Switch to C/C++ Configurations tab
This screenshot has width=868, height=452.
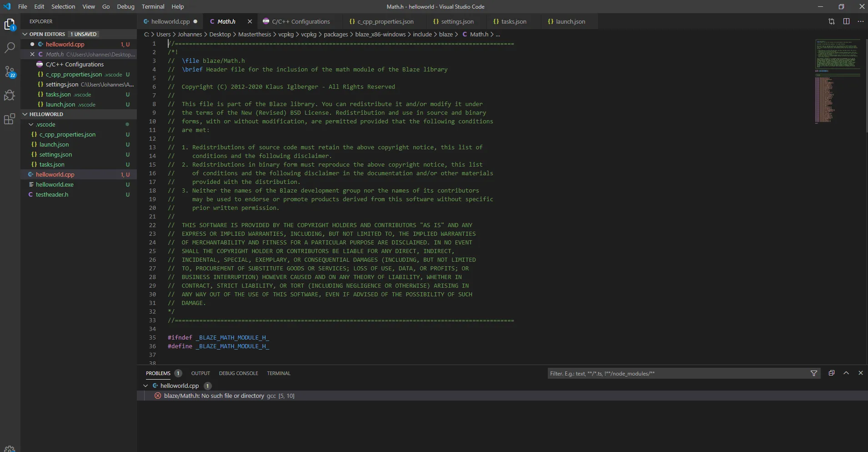(301, 21)
